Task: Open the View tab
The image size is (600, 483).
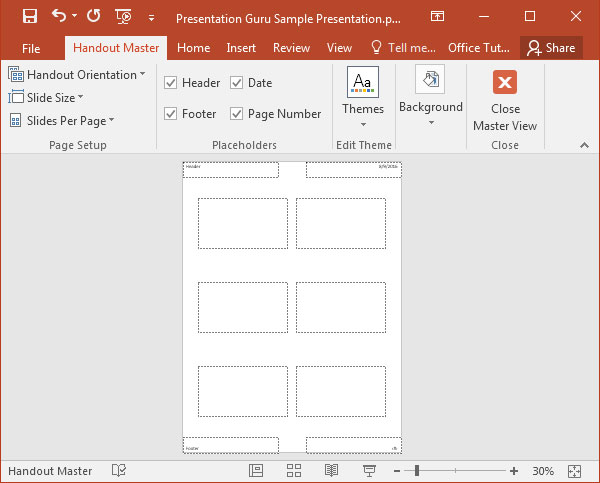Action: click(x=339, y=48)
